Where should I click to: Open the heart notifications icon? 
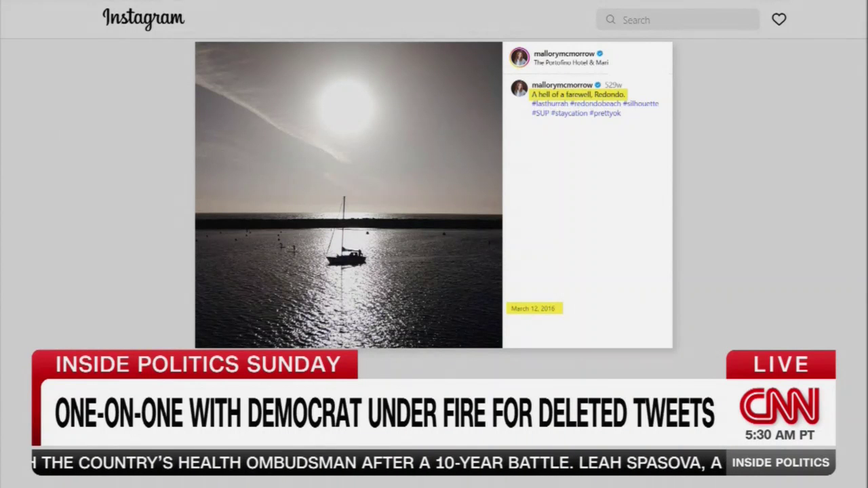(x=778, y=20)
